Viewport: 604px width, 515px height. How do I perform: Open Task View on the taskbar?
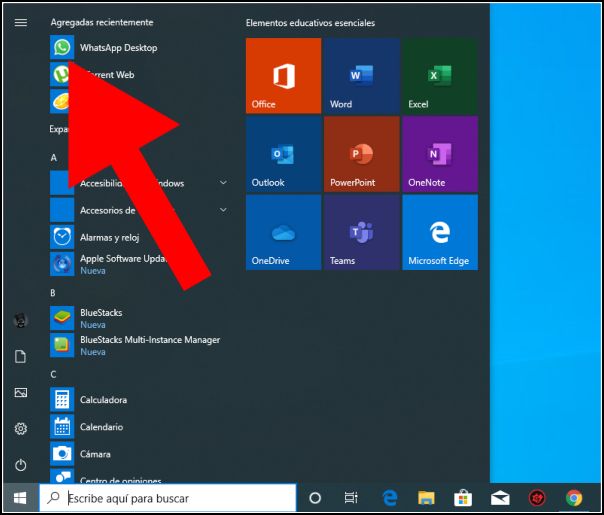[351, 498]
